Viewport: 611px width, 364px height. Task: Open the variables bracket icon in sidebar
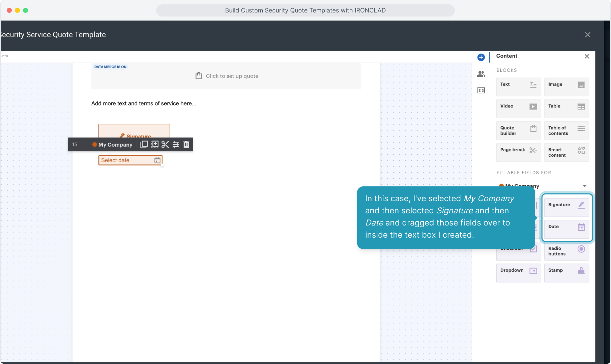pos(481,90)
